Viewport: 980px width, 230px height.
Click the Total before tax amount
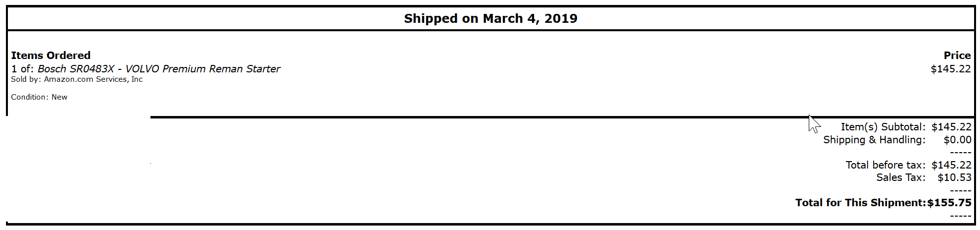pos(951,165)
